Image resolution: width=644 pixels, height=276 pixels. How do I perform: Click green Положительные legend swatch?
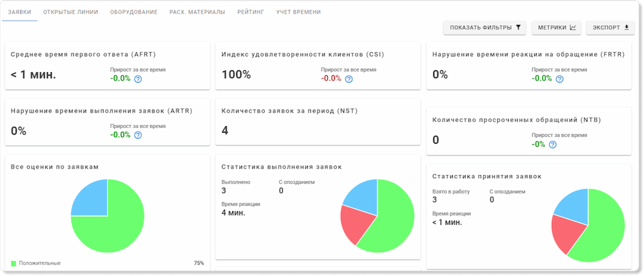[14, 263]
